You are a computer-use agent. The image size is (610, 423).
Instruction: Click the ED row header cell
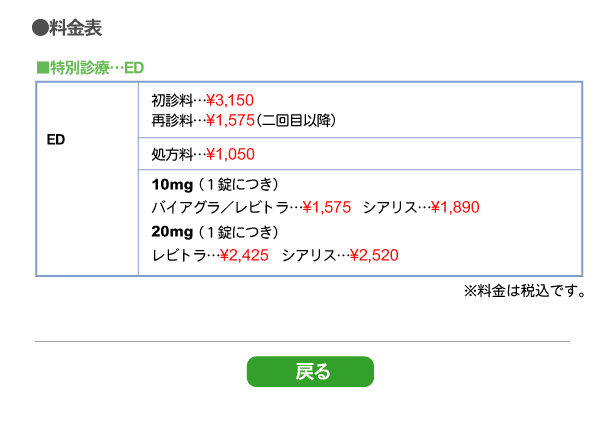tap(87, 179)
